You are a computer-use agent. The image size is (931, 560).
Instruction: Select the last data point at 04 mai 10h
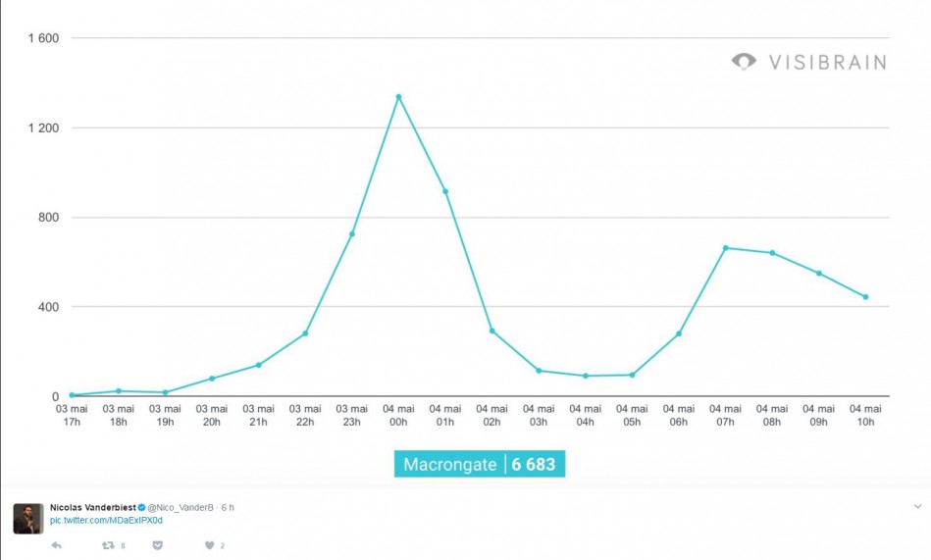pyautogui.click(x=865, y=297)
